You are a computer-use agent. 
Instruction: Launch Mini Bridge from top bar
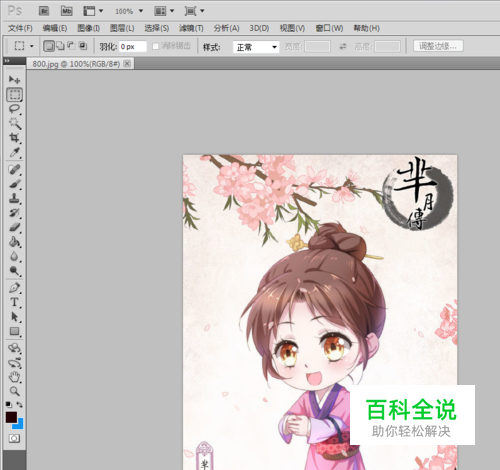coord(67,11)
